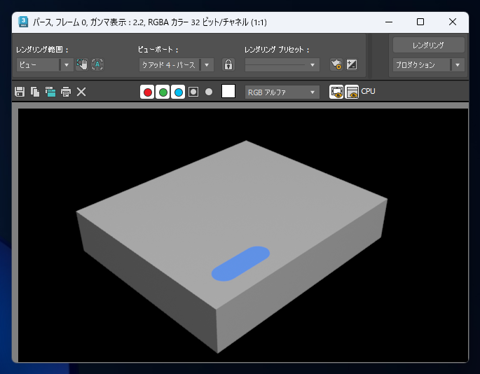The image size is (480, 374).
Task: Open render setup dialog icon
Action: (x=336, y=64)
